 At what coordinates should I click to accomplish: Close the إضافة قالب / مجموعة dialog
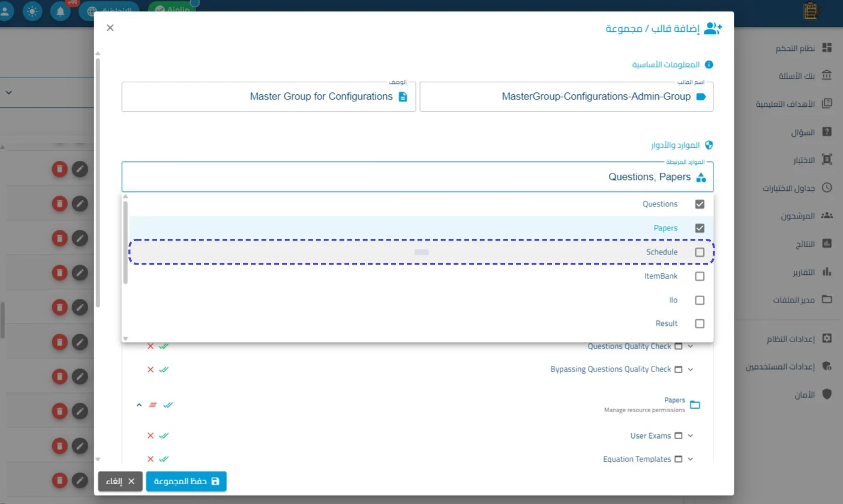tap(110, 28)
